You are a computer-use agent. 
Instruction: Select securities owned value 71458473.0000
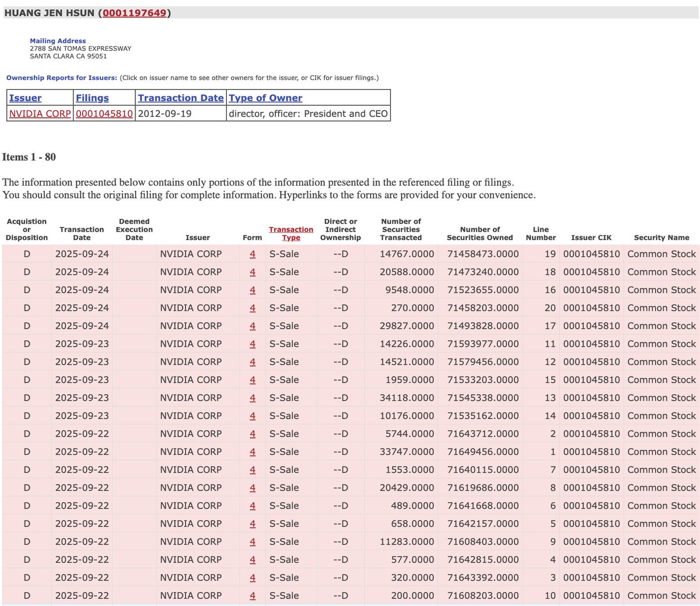click(483, 254)
